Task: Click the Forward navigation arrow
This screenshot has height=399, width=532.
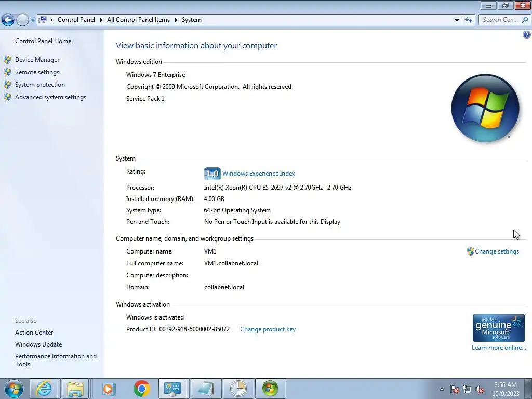Action: pos(22,20)
